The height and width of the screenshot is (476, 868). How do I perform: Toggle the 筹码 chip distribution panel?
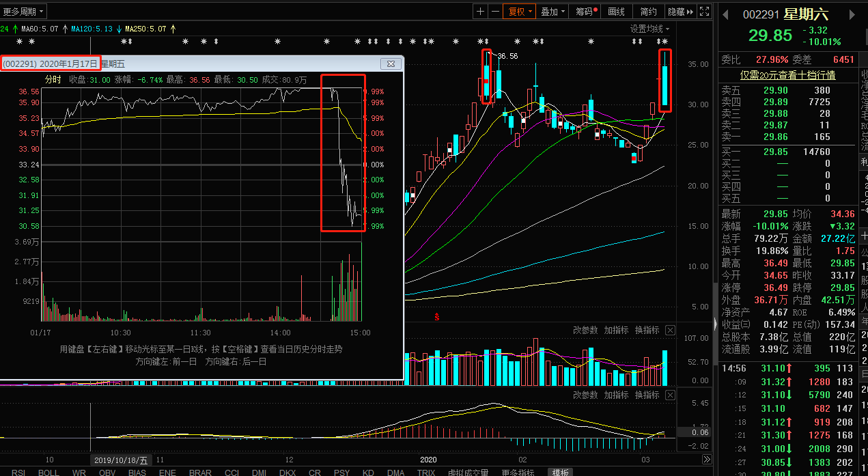click(x=586, y=12)
